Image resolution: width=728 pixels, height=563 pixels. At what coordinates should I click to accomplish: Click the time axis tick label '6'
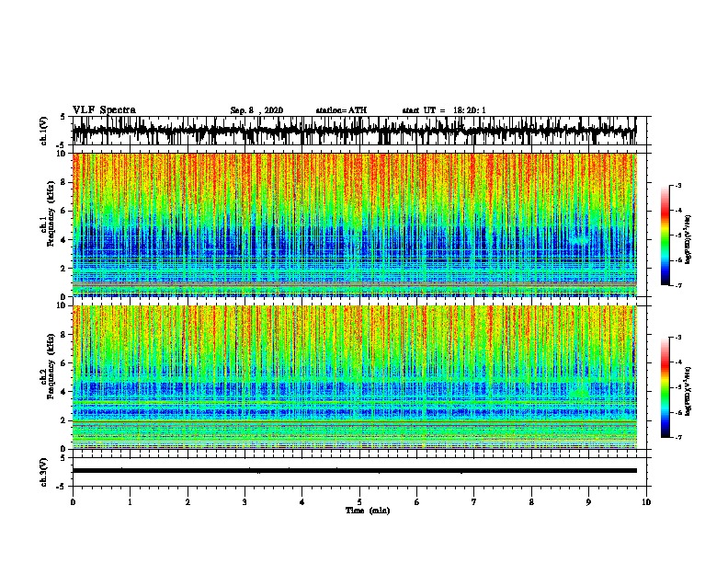pyautogui.click(x=417, y=502)
